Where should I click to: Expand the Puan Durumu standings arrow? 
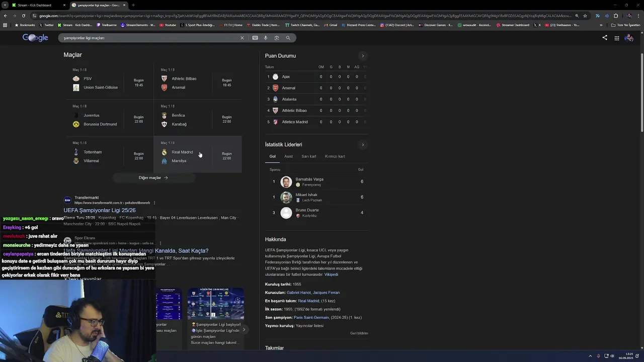[363, 56]
